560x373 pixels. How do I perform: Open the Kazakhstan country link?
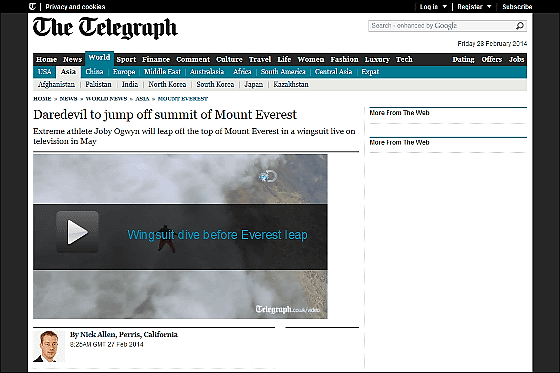click(x=291, y=84)
